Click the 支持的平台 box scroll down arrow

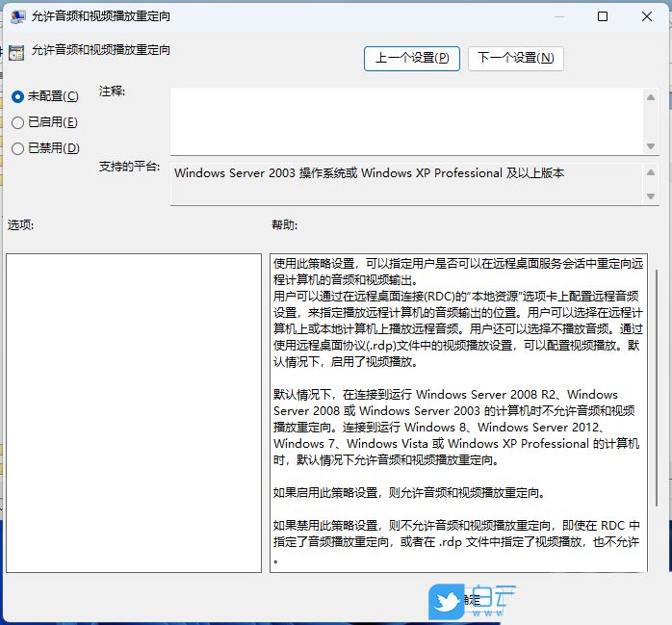tap(651, 196)
